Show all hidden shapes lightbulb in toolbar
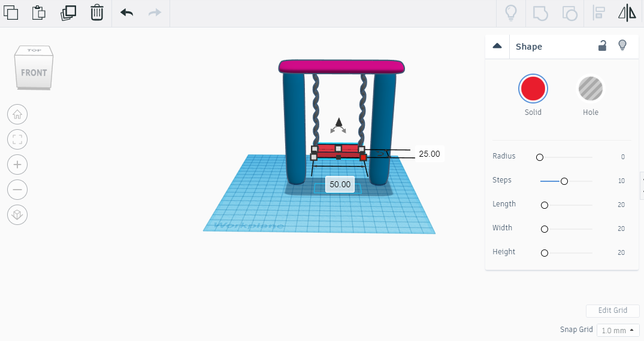 (510, 13)
